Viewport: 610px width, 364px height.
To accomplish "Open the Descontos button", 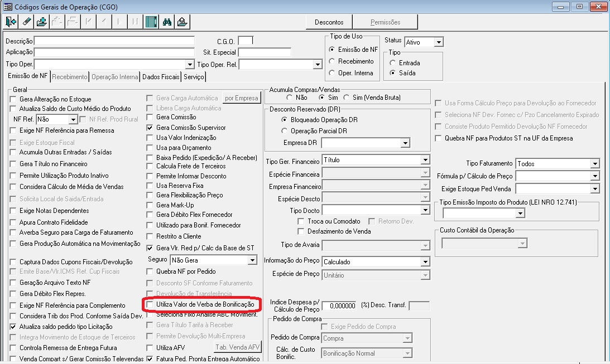I will (x=329, y=22).
